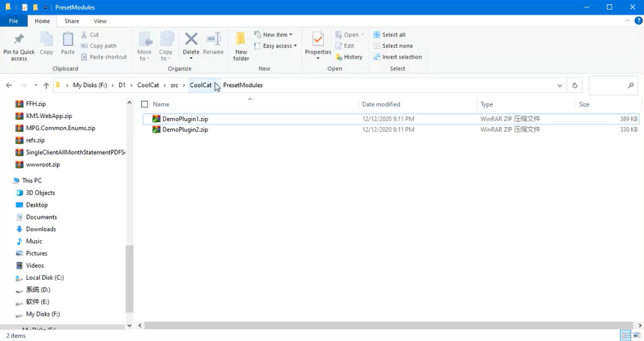Go back with the Back arrow
The image size is (644, 341).
pos(9,85)
